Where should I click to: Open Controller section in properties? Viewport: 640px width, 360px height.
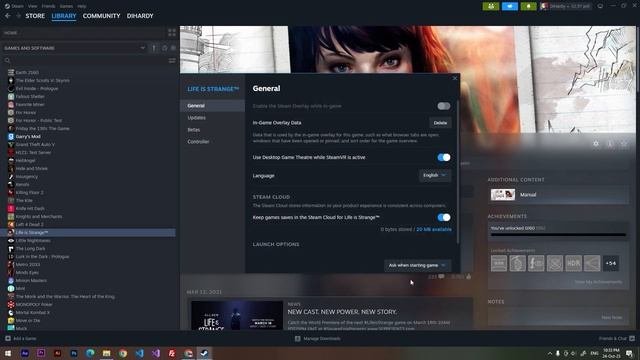click(212, 142)
